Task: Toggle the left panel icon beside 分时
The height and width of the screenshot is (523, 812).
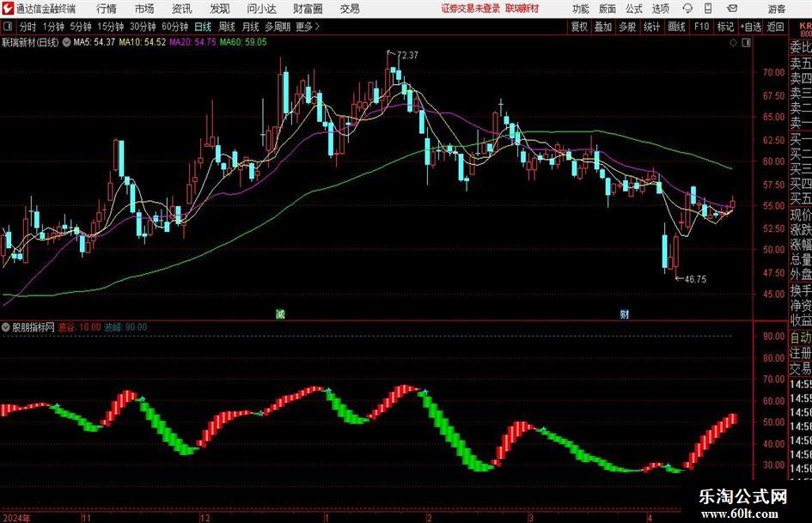Action: click(8, 27)
